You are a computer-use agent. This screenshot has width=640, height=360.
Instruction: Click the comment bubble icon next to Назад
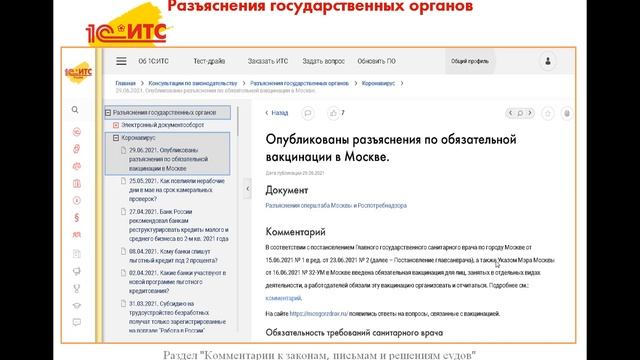[x=308, y=113]
